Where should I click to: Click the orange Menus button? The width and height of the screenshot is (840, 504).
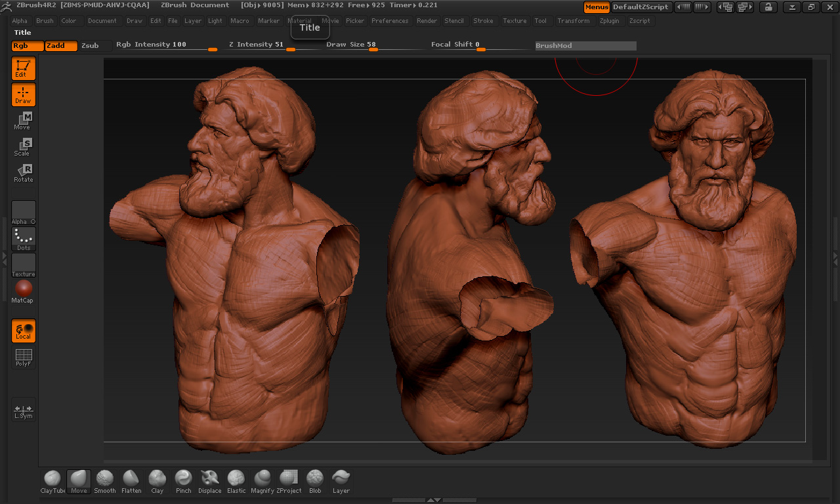pyautogui.click(x=597, y=7)
